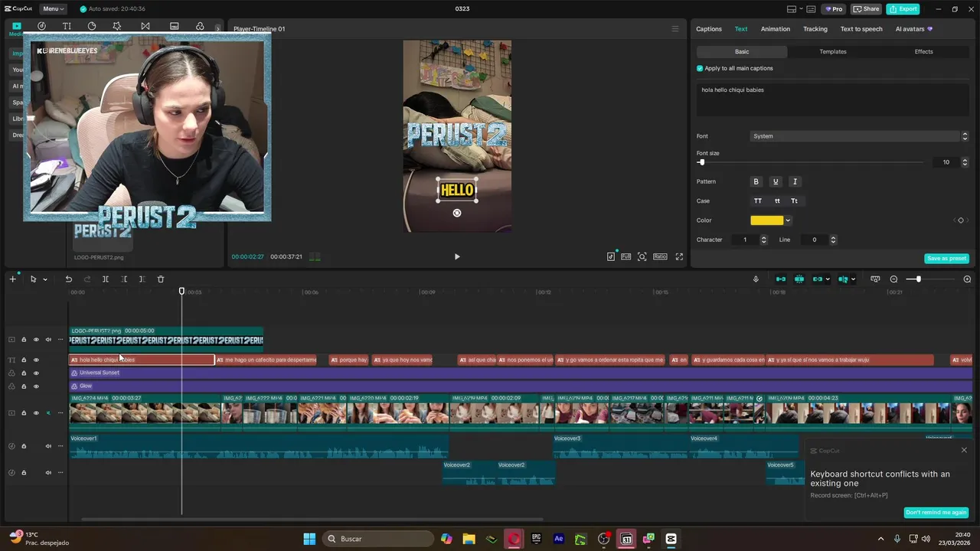980x551 pixels.
Task: Lock the Glow filter track
Action: coord(24,386)
